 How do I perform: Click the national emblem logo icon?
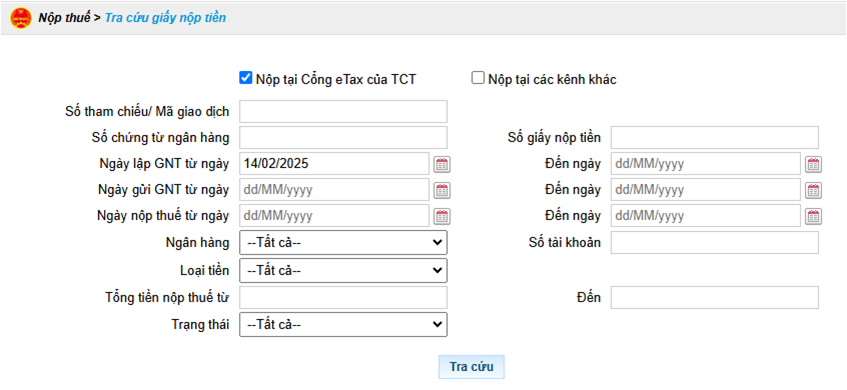[21, 18]
